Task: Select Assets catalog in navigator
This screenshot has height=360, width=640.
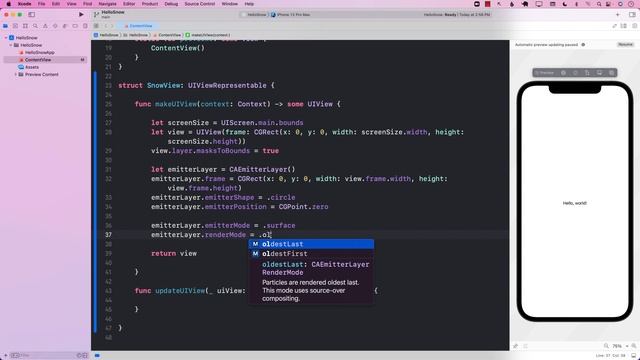Action: 29,67
